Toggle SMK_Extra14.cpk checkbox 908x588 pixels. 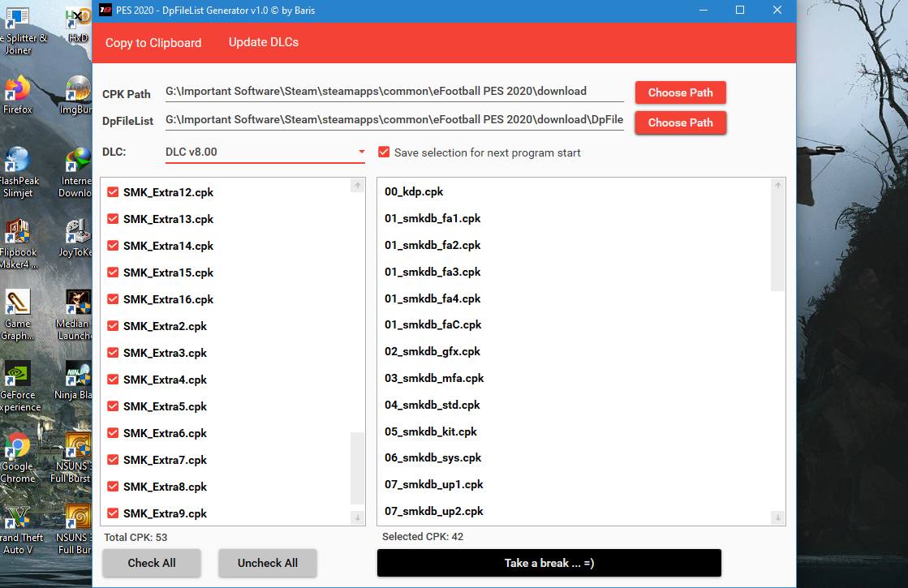tap(113, 246)
